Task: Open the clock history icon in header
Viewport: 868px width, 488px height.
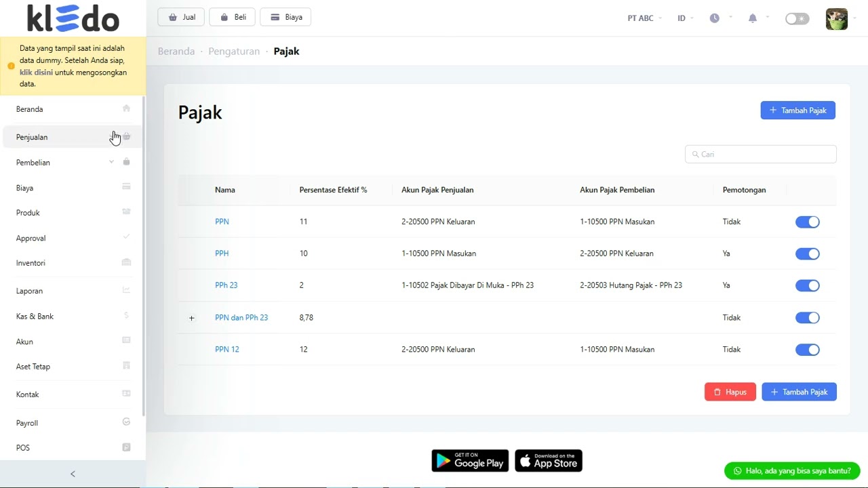Action: [x=715, y=18]
